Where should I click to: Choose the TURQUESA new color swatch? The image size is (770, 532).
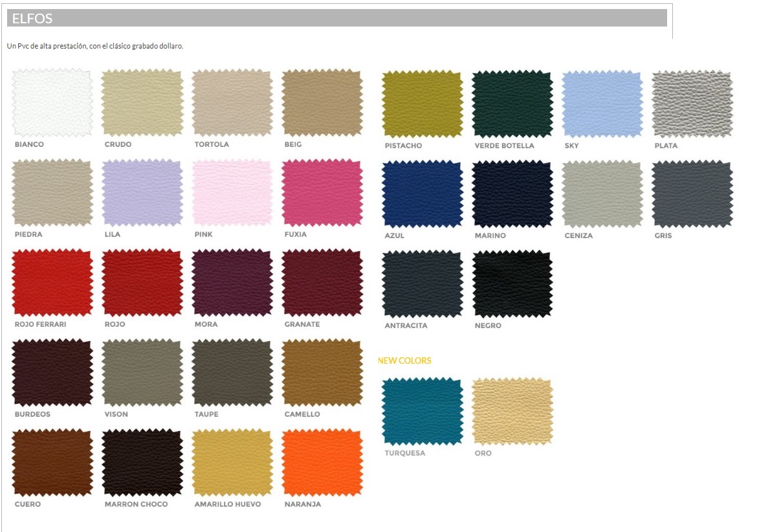423,412
